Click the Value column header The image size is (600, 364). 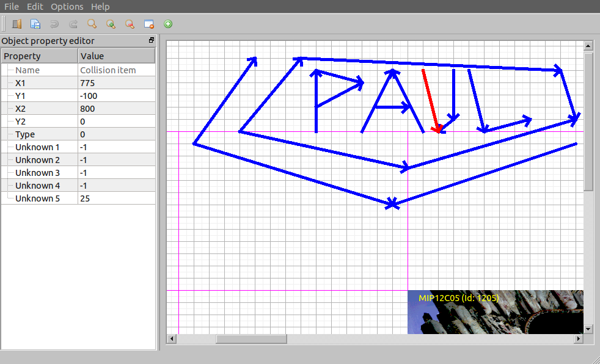[x=116, y=56]
